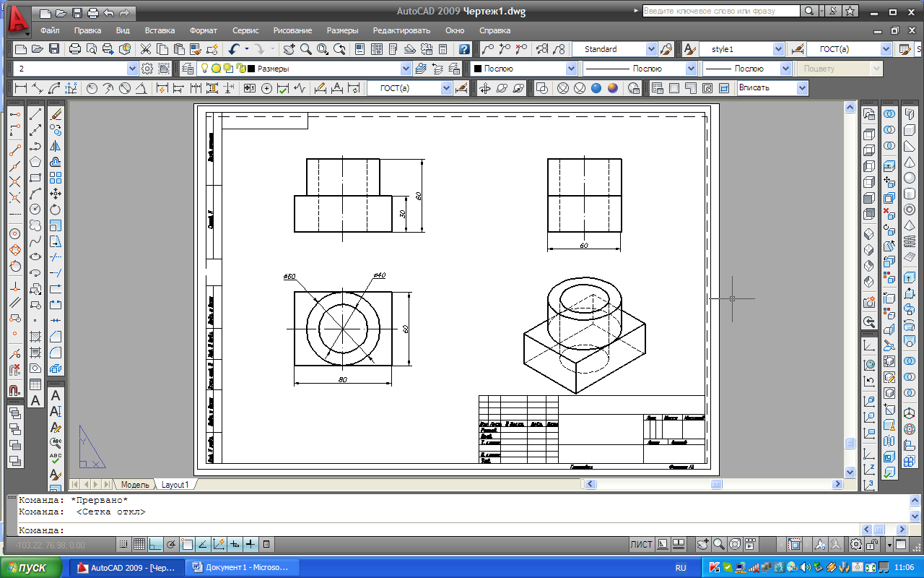The image size is (924, 578).
Task: Select the Linear dimension tool
Action: (x=20, y=88)
